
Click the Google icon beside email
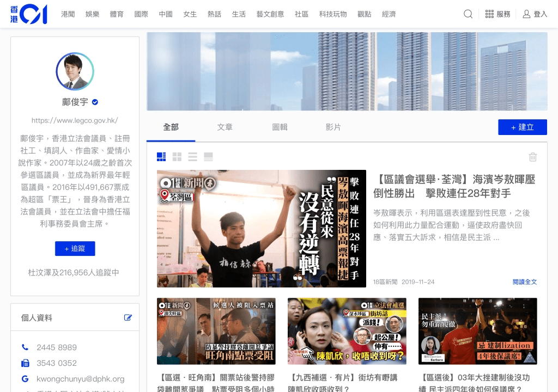(25, 379)
